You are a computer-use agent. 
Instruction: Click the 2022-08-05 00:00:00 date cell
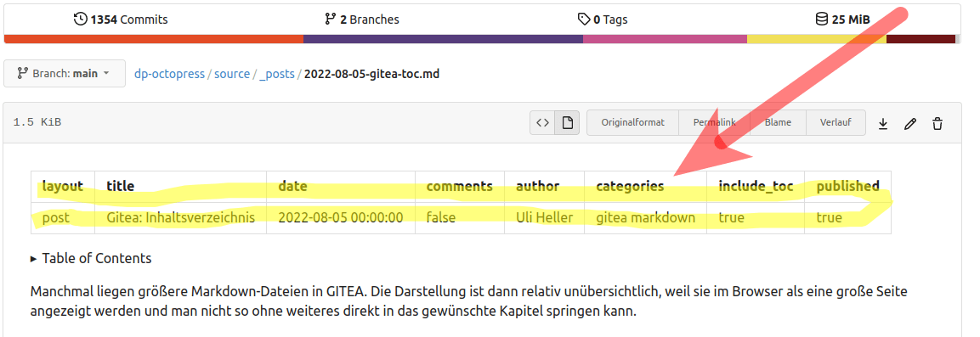pyautogui.click(x=341, y=218)
